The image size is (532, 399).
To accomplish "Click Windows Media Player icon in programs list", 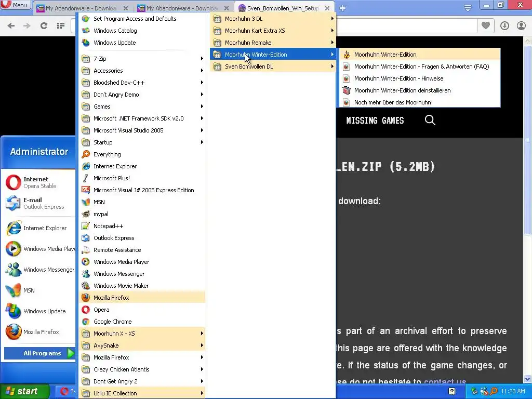I will (x=86, y=262).
